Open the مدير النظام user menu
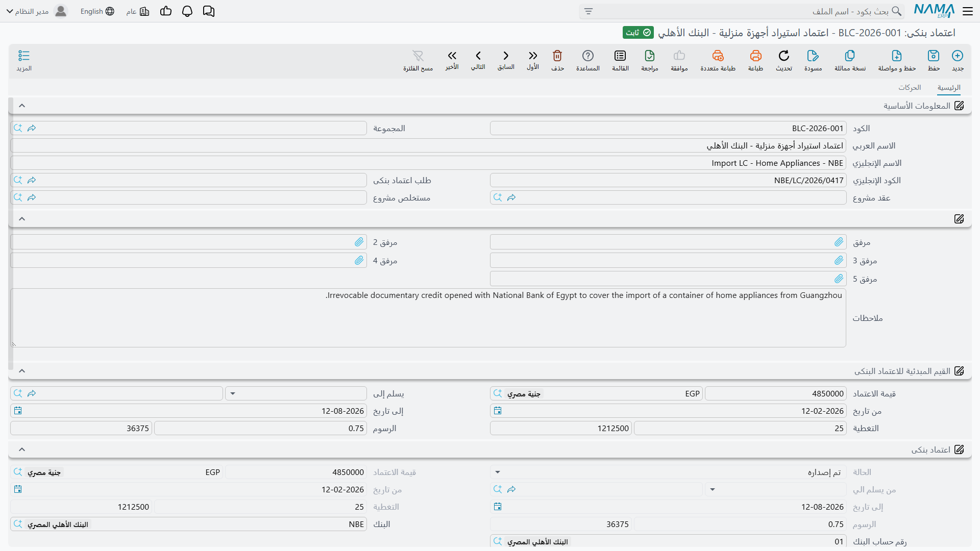 point(37,11)
